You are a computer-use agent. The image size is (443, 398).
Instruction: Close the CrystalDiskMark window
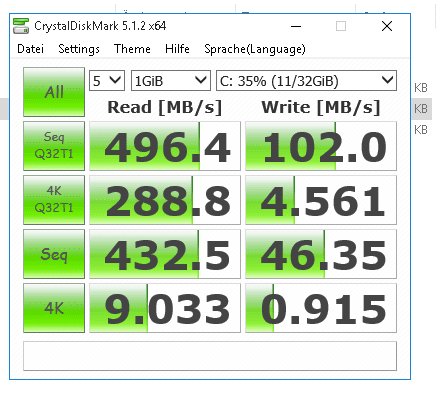click(x=387, y=26)
